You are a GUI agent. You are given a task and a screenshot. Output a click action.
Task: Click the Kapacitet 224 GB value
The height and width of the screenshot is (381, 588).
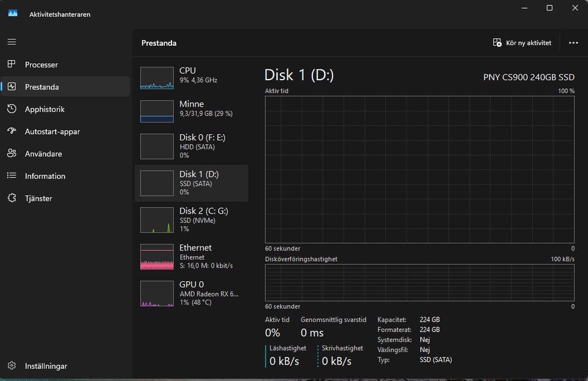[430, 320]
